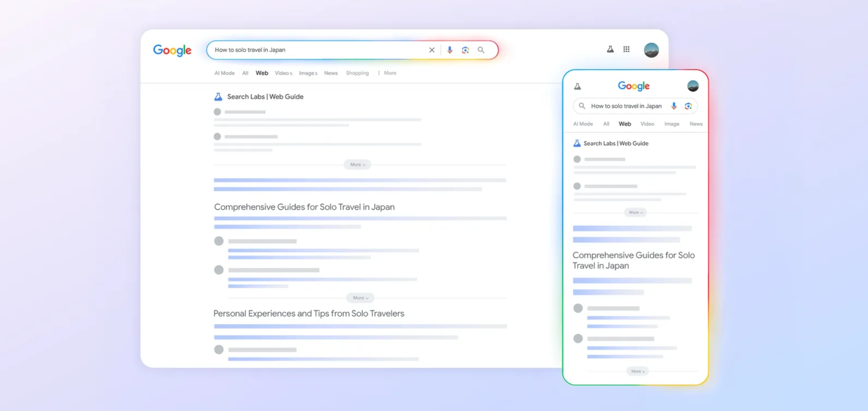
Task: Open Search Labs flask icon in desktop header
Action: (x=610, y=49)
